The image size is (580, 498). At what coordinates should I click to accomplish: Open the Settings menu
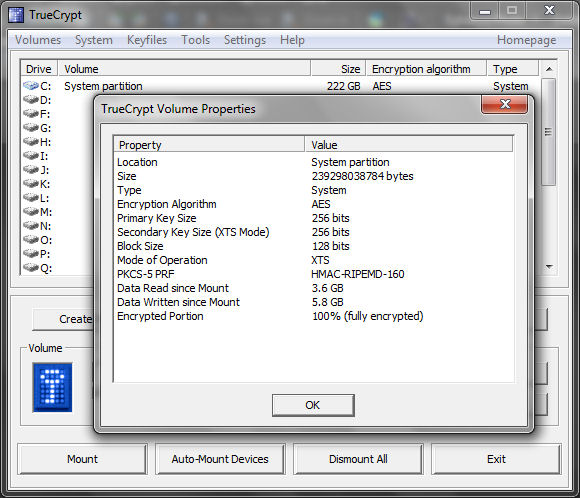point(245,40)
